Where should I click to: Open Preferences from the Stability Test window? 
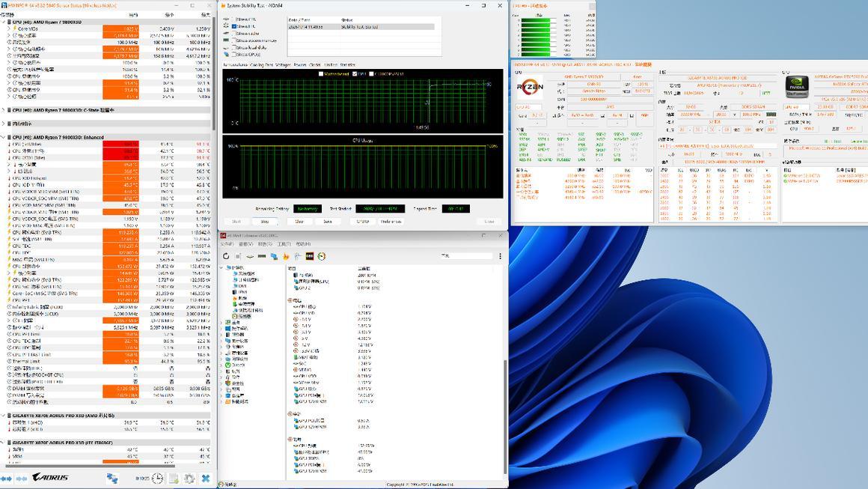[x=391, y=220]
